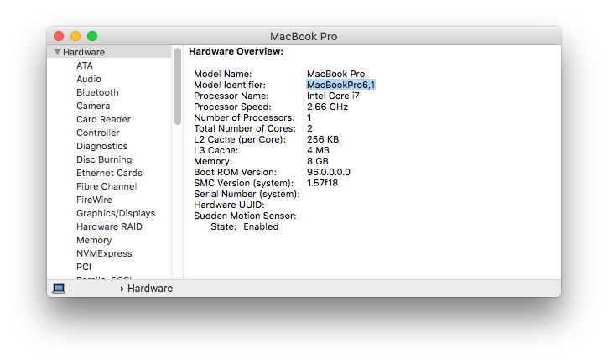The height and width of the screenshot is (364, 608).
Task: Show Diagnostics information
Action: [102, 146]
